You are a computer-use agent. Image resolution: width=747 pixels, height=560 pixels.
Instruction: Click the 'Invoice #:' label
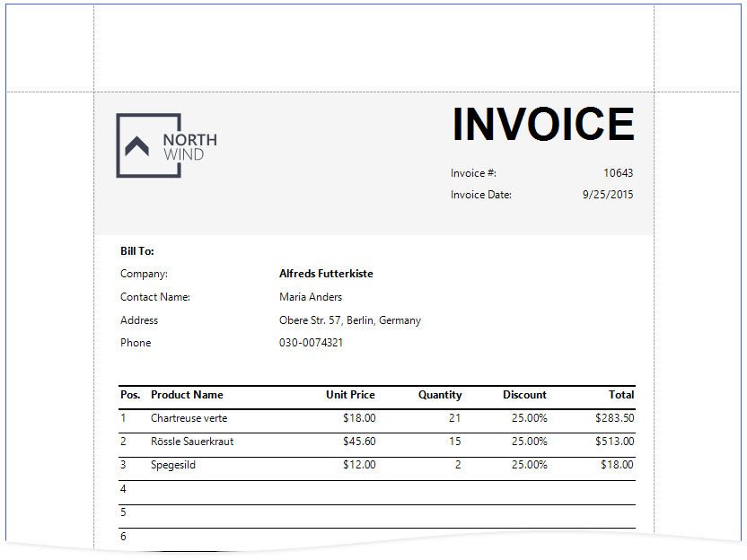pos(473,173)
